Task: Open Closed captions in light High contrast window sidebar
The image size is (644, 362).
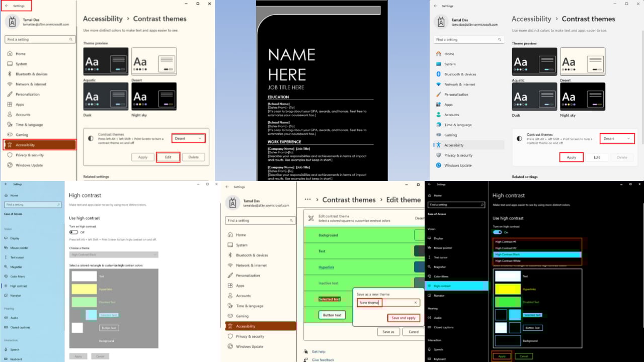Action: pos(20,327)
